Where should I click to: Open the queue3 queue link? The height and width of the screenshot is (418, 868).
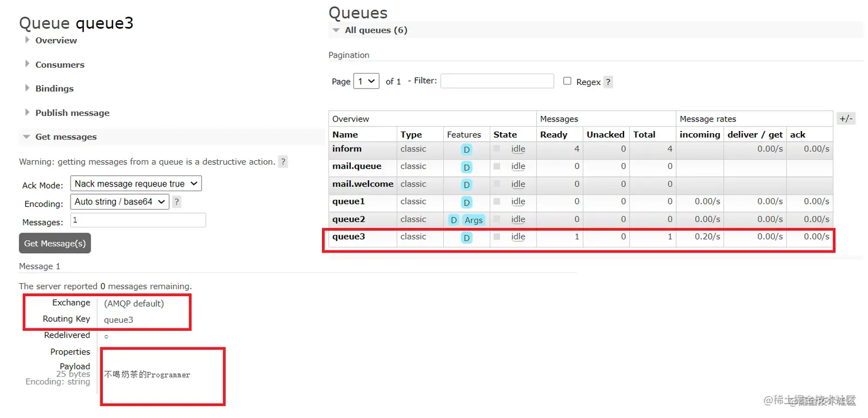[348, 237]
